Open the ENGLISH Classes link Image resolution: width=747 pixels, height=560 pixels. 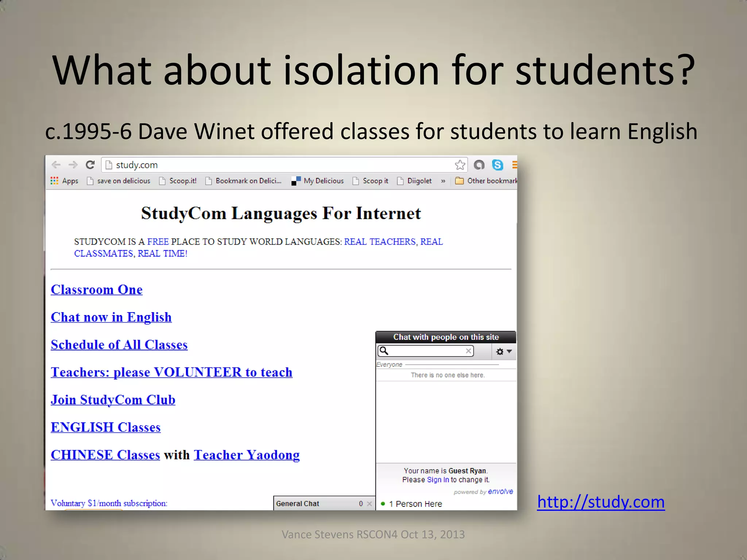coord(106,427)
